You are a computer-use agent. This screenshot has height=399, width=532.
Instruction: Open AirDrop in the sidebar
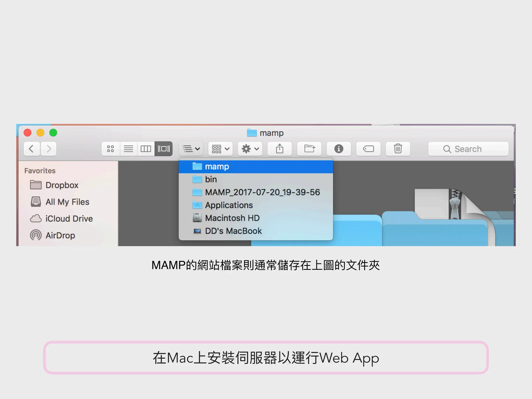coord(53,235)
